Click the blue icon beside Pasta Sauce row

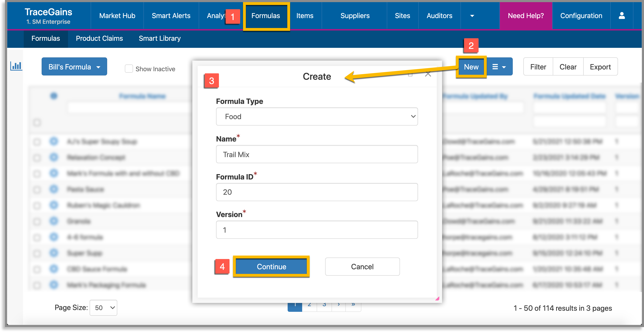click(x=54, y=189)
